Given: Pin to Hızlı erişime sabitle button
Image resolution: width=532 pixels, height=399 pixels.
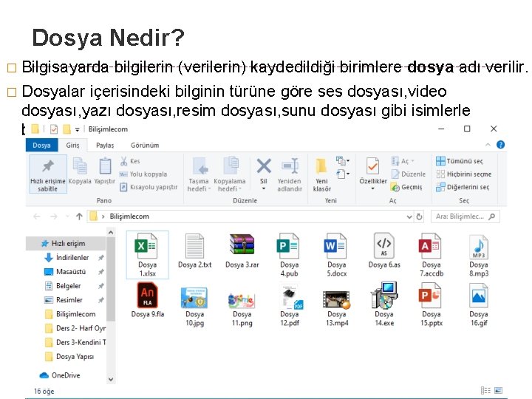Looking at the screenshot, I should [48, 174].
